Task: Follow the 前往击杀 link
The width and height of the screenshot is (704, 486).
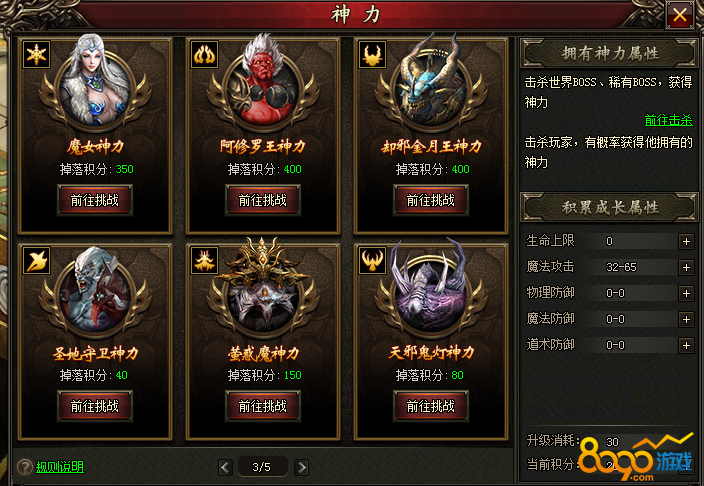Action: pyautogui.click(x=669, y=120)
